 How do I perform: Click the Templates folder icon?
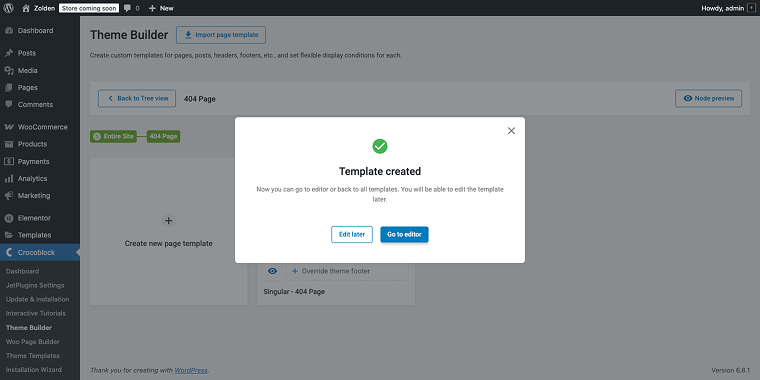point(9,235)
